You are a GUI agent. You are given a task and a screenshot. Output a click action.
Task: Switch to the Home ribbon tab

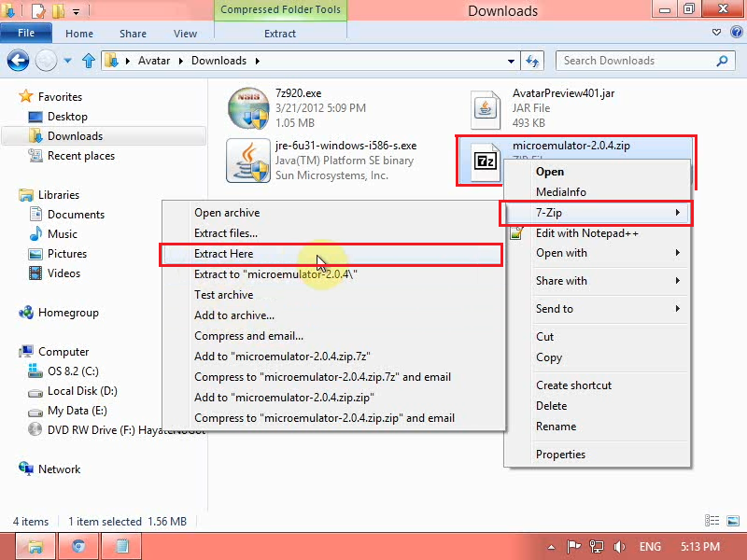pyautogui.click(x=79, y=34)
